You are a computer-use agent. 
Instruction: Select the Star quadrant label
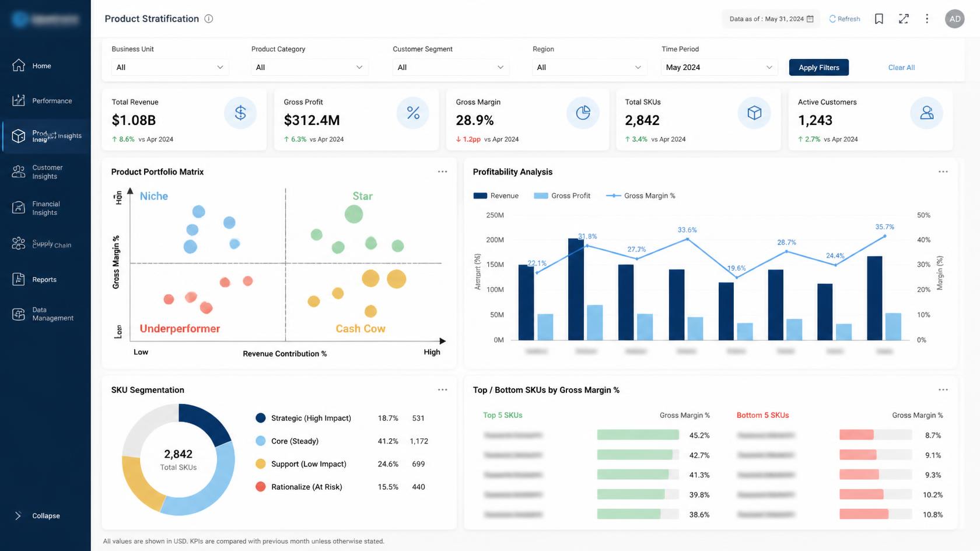click(362, 196)
